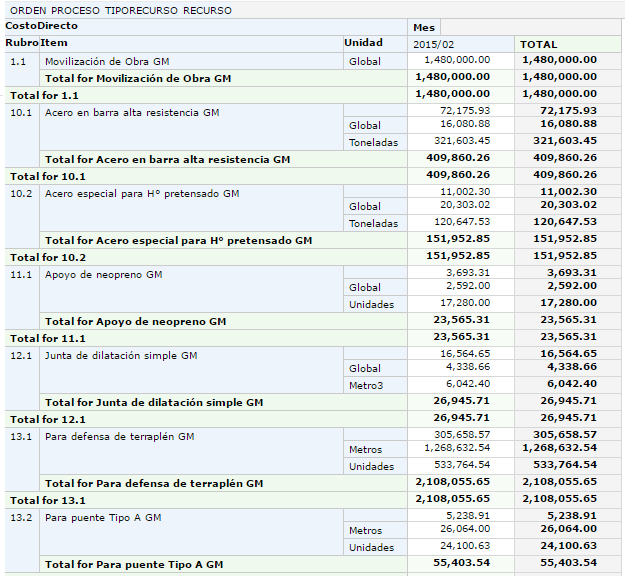Click Acero en barra alta resistencia GM
625x576 pixels.
point(132,113)
